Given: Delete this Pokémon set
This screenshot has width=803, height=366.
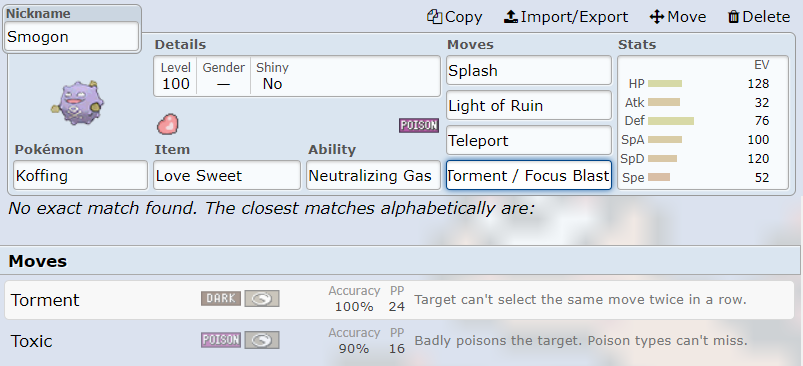Looking at the screenshot, I should click(759, 17).
